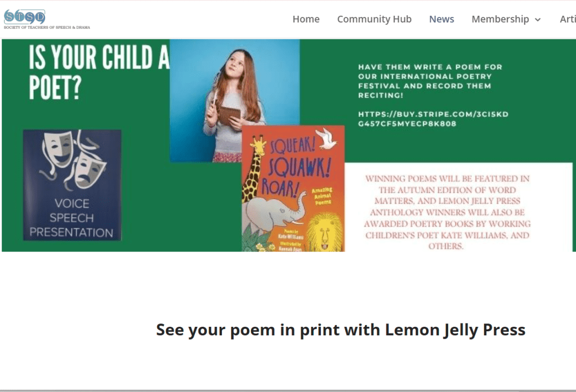Click the white dove on the book cover

pos(326,138)
